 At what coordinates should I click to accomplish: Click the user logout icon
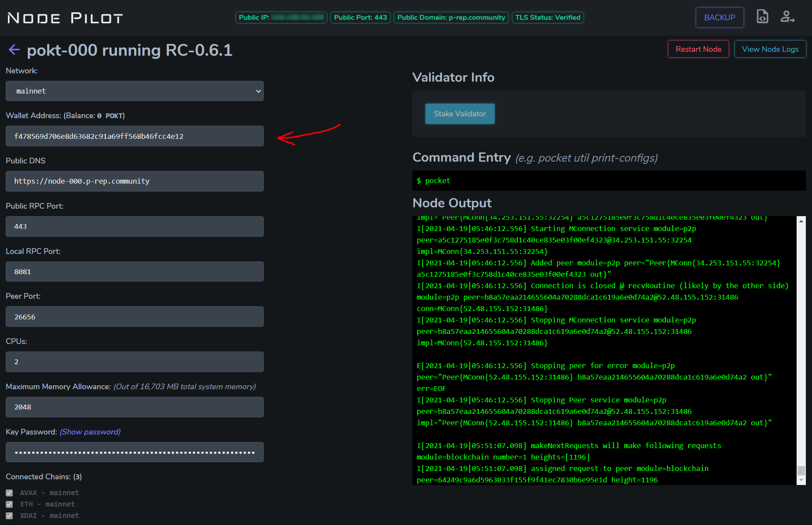coord(787,17)
